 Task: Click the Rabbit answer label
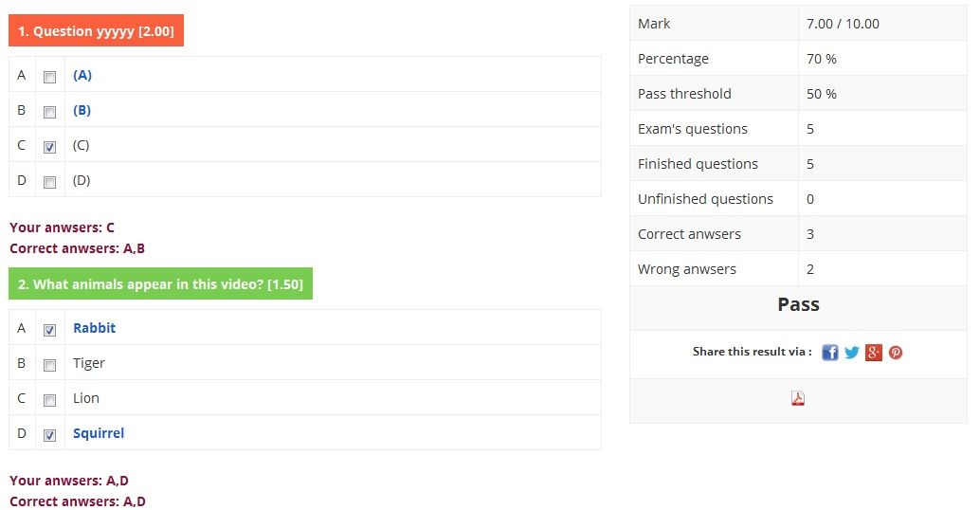[x=94, y=328]
